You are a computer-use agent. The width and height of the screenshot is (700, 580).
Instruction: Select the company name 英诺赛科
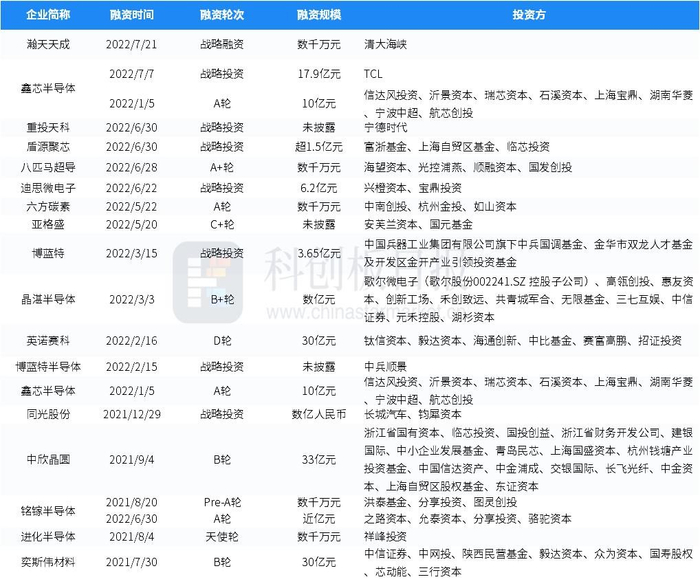(48, 341)
